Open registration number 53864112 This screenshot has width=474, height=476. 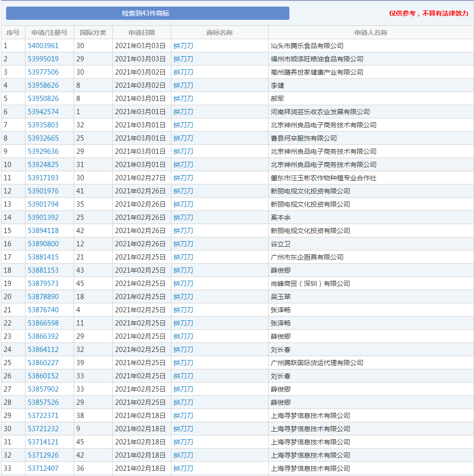point(43,350)
